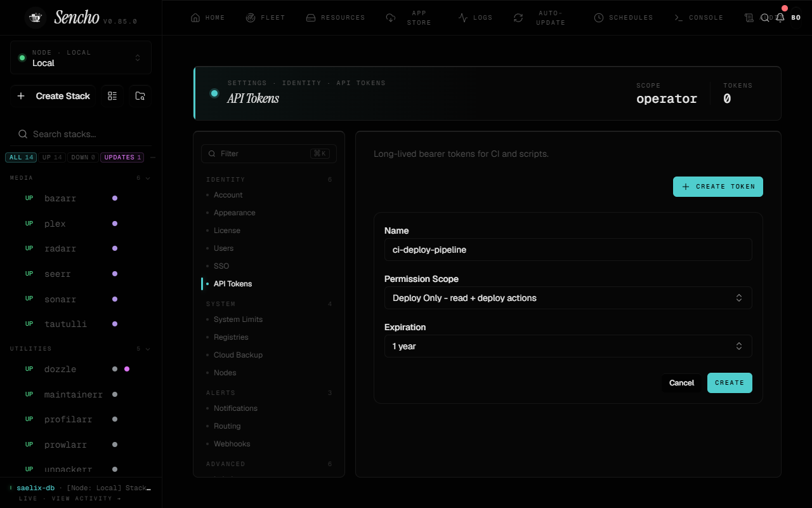Collapse the UTILITIES stack group
Screen dimensions: 812x508
click(x=81, y=349)
